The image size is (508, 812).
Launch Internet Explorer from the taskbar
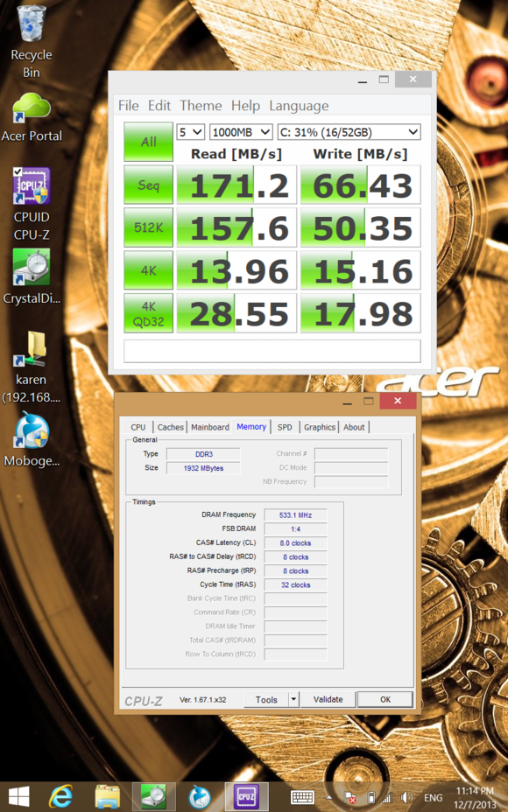pyautogui.click(x=60, y=796)
